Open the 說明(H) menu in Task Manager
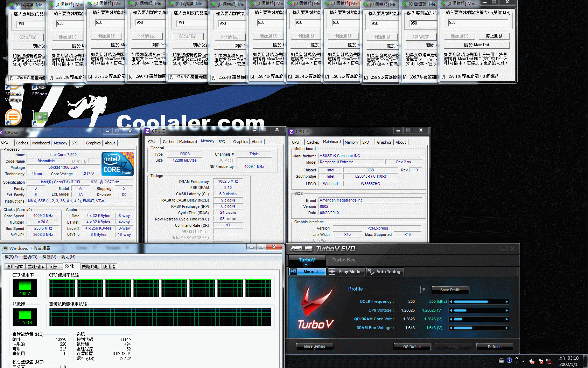Screen dimensions: 588x368 coord(68,257)
